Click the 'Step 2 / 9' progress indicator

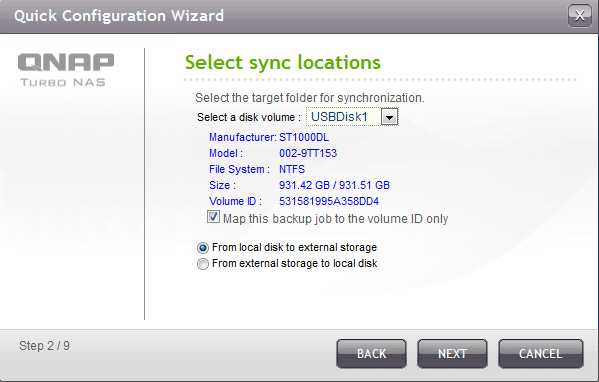pyautogui.click(x=44, y=346)
